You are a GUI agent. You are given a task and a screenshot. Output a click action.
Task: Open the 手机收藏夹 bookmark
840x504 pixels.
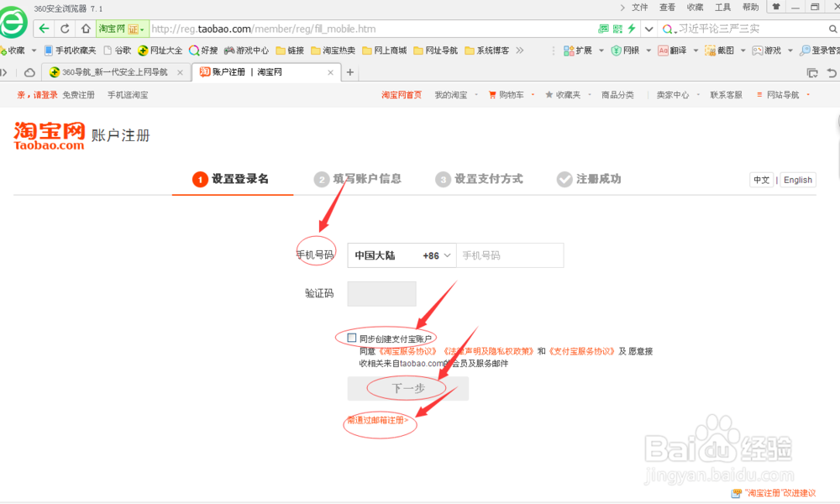coord(71,50)
